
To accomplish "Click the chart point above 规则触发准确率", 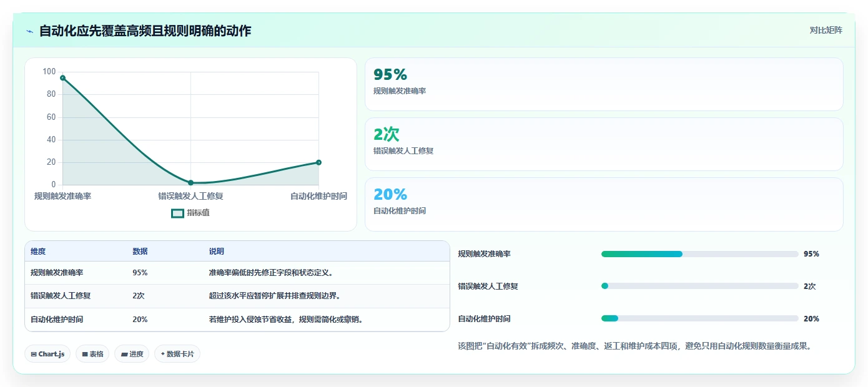I will [x=62, y=77].
